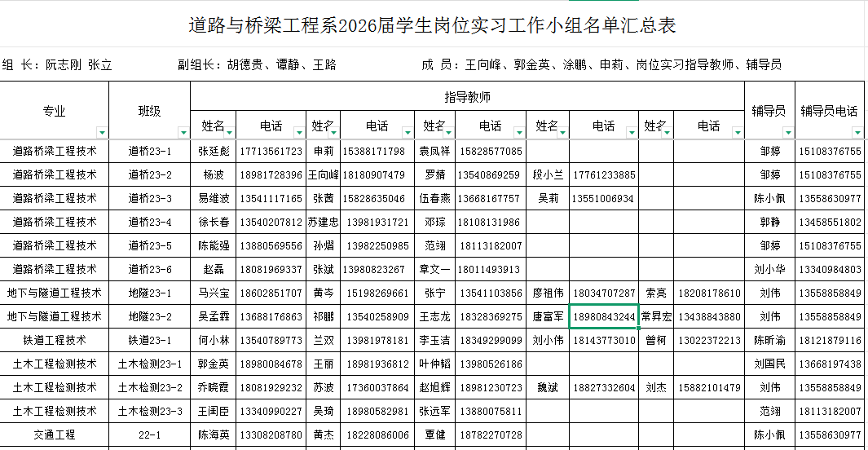Open the 专业 column filter dropdown

pyautogui.click(x=101, y=132)
